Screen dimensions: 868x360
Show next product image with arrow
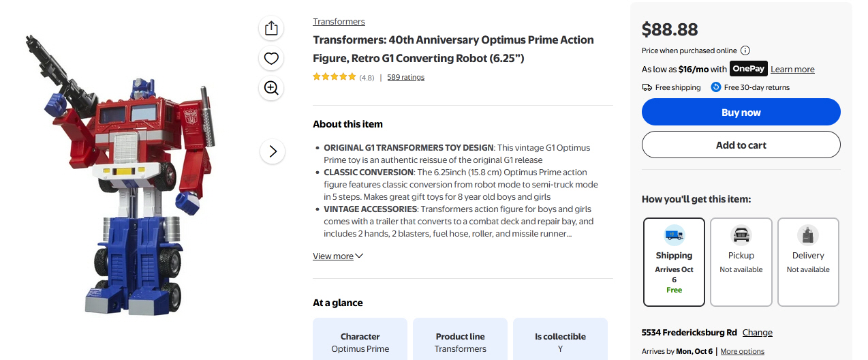coord(273,151)
